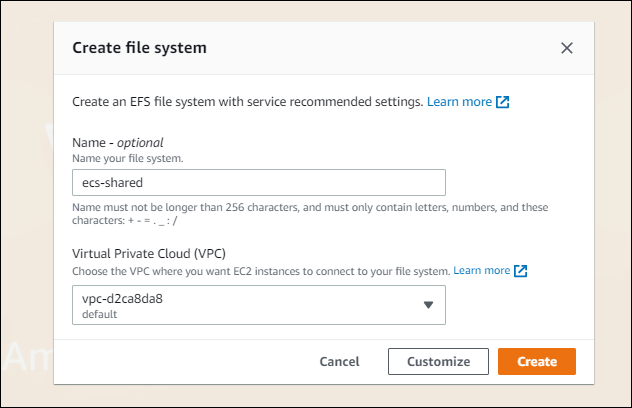The height and width of the screenshot is (408, 632).
Task: Click the 'Name - optional' label
Action: point(118,143)
